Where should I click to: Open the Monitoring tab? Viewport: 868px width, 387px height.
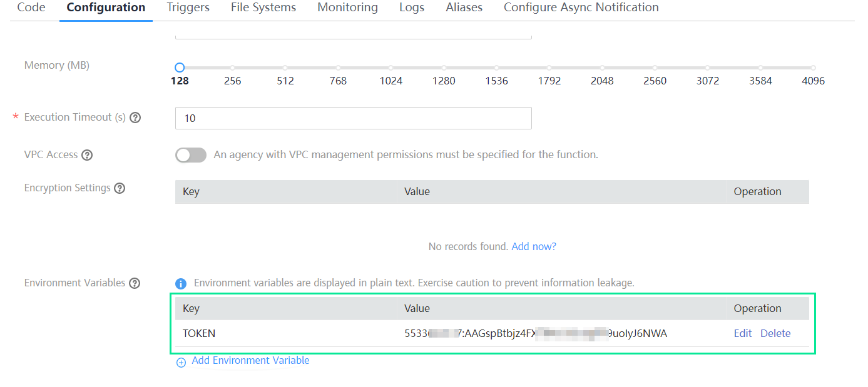click(x=347, y=8)
